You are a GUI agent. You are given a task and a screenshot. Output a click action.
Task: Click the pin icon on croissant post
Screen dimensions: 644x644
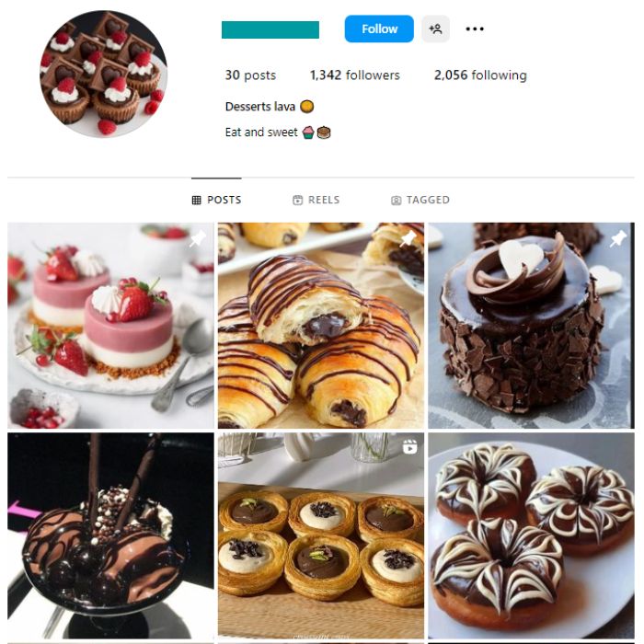(x=408, y=238)
